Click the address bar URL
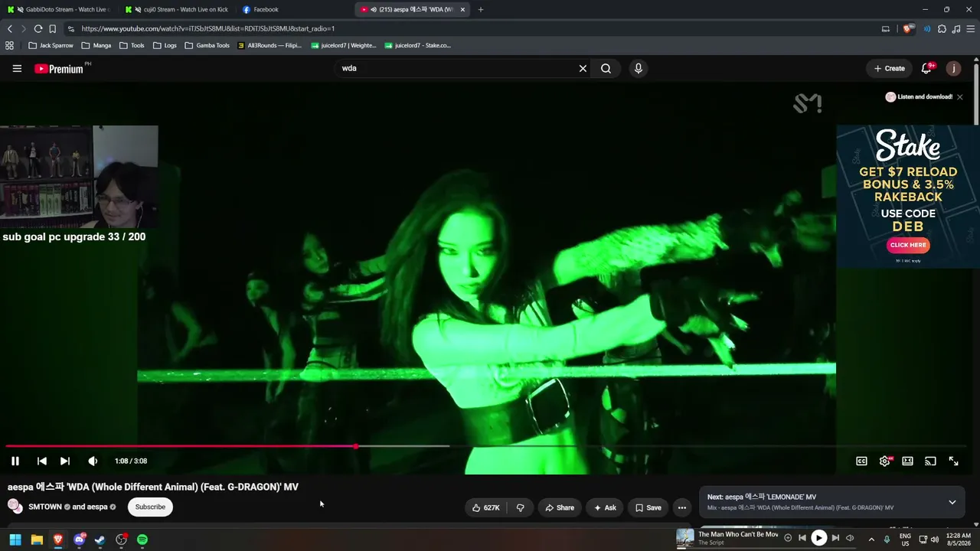Image resolution: width=980 pixels, height=551 pixels. click(x=207, y=29)
